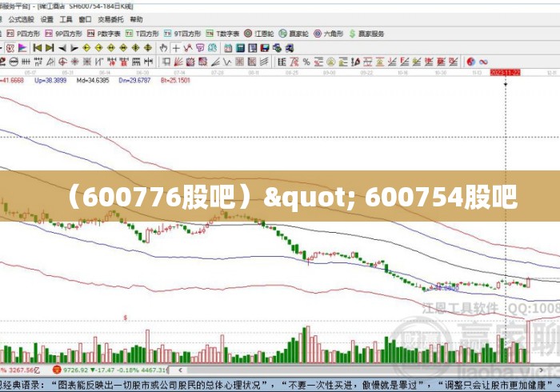
Task: Select the gray diagonal angle line tool
Action: coord(215,62)
